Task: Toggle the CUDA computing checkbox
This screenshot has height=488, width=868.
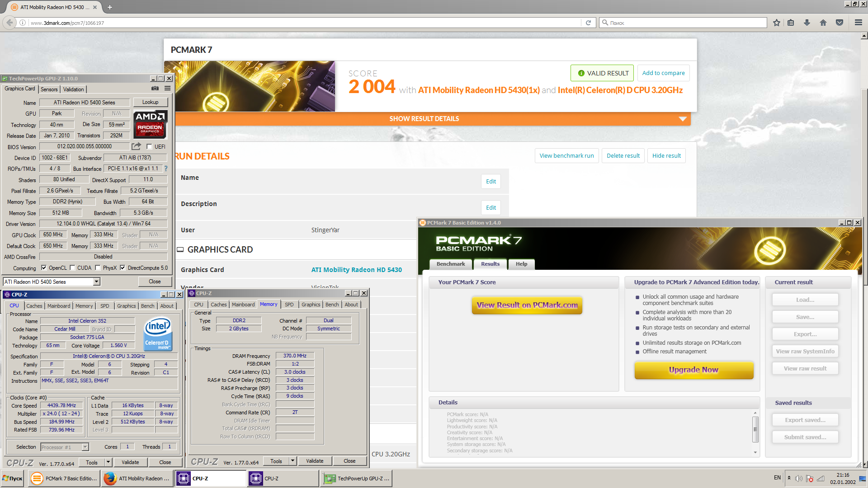Action: coord(73,268)
